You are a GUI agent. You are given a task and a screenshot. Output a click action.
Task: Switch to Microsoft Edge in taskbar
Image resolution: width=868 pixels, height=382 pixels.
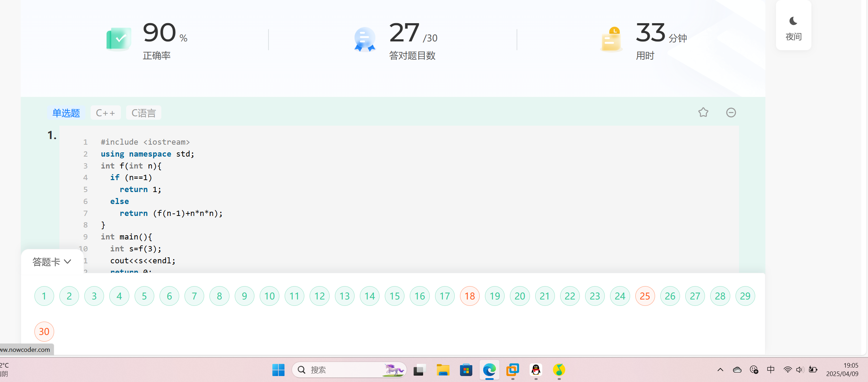coord(489,370)
